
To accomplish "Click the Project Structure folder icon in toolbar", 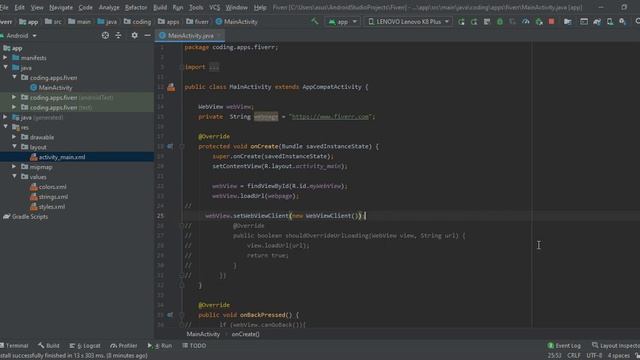I will (567, 22).
